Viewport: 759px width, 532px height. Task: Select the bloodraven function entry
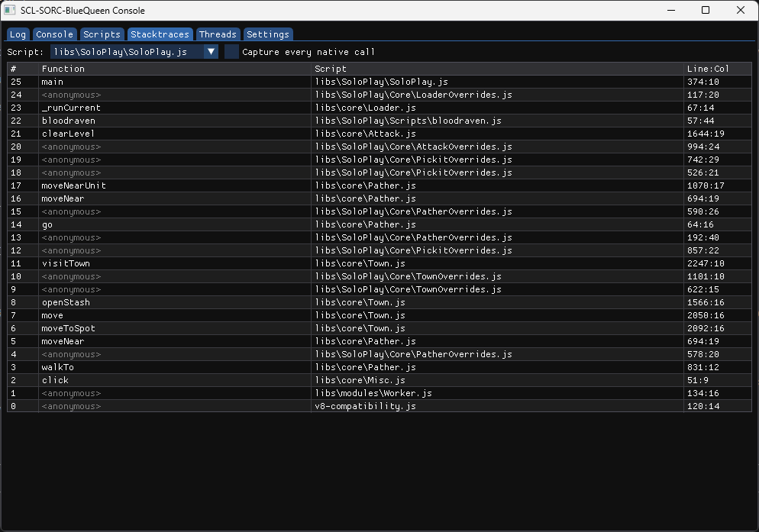point(68,121)
